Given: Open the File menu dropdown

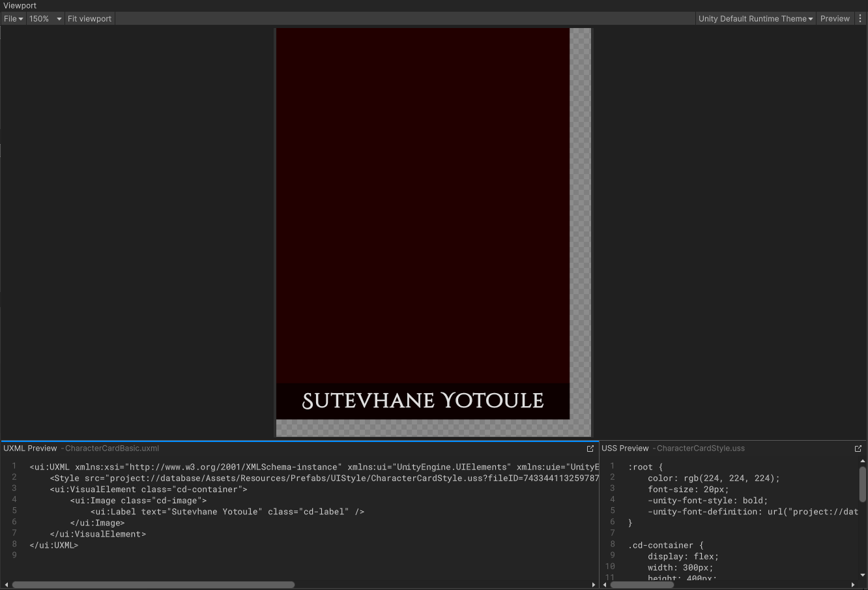Looking at the screenshot, I should [13, 19].
